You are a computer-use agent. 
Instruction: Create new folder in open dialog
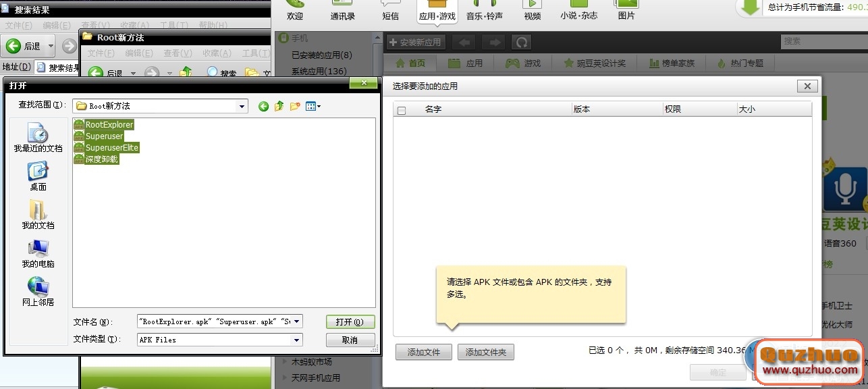[295, 106]
